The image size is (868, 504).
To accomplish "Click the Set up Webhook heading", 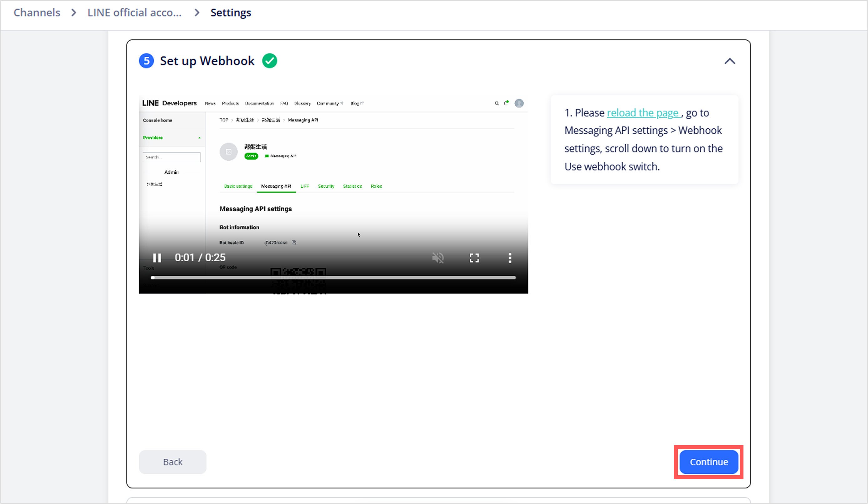I will pos(207,61).
